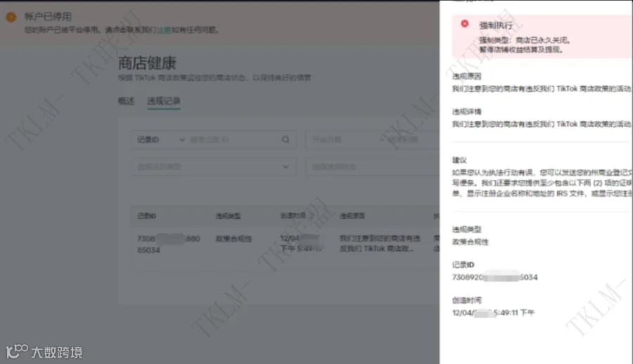Click the red error icon beside 强制执行
633x364 pixels.
click(x=465, y=24)
